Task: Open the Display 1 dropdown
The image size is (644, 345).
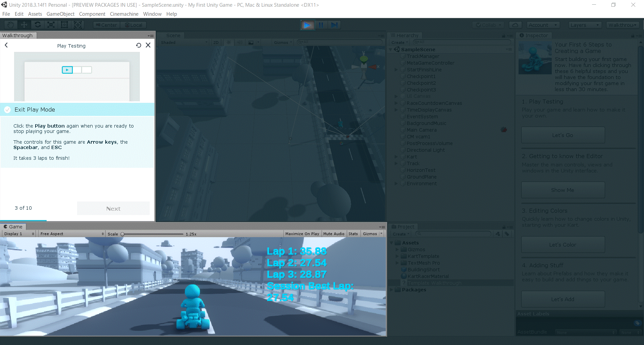Action: [19, 234]
